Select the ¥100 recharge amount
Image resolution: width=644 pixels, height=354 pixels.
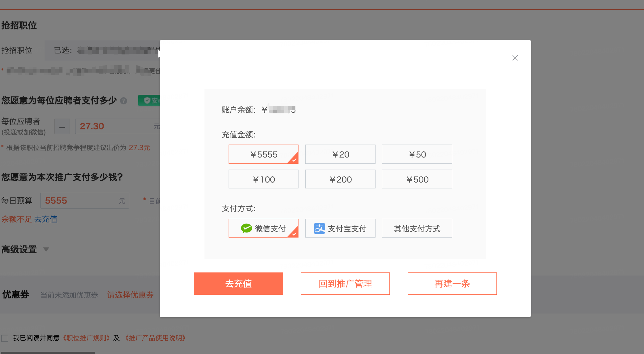(x=264, y=179)
